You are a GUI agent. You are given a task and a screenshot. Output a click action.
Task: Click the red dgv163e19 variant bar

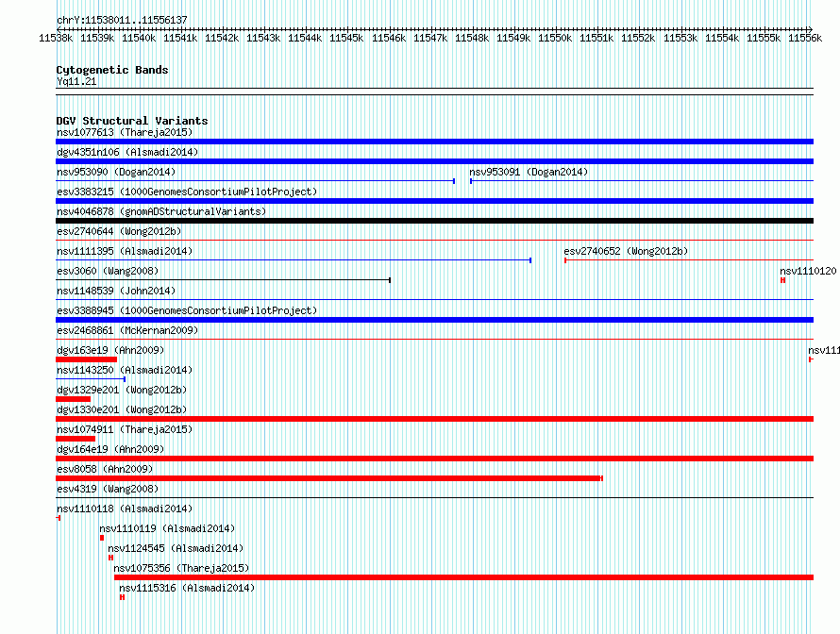click(x=86, y=359)
